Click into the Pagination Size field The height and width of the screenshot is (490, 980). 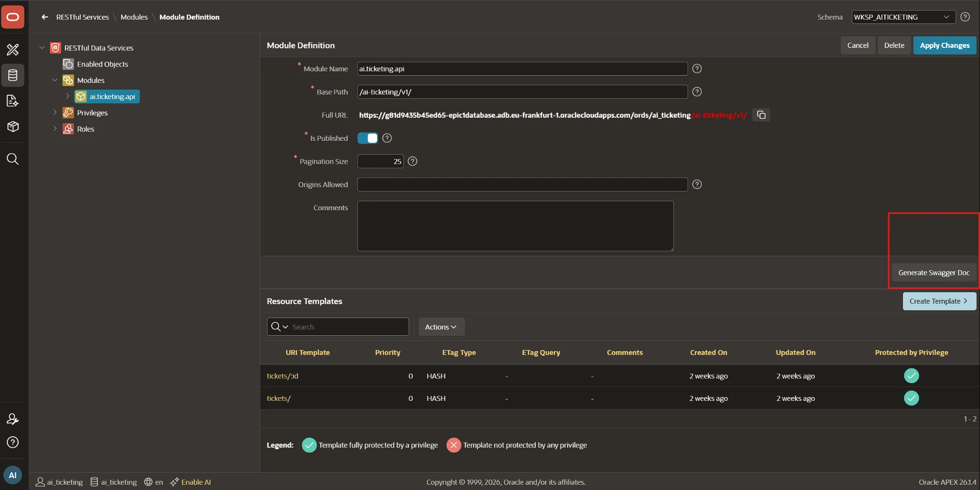tap(380, 161)
